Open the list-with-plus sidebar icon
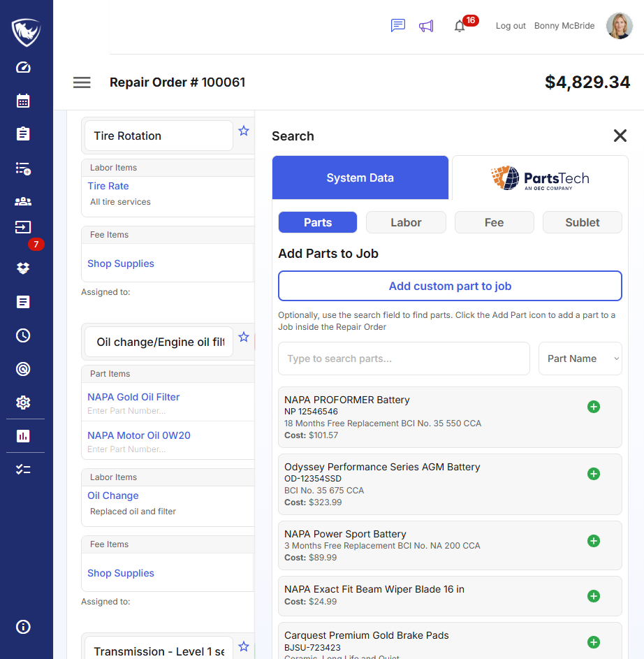Image resolution: width=644 pixels, height=659 pixels. pyautogui.click(x=23, y=168)
